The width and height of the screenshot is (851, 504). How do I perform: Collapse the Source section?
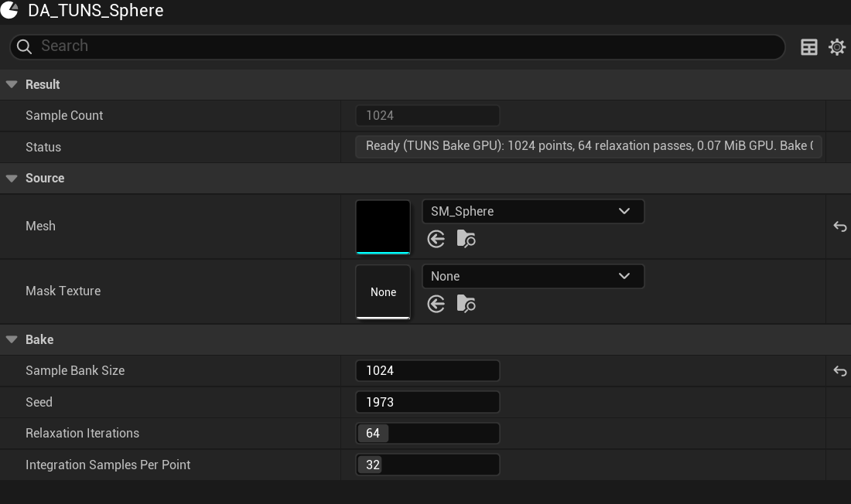12,179
